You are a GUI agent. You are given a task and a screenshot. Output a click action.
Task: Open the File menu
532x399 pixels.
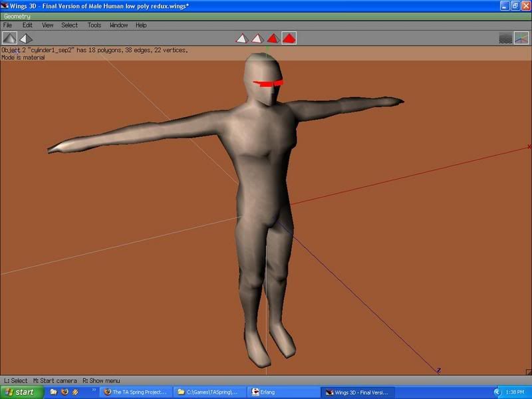[7, 25]
